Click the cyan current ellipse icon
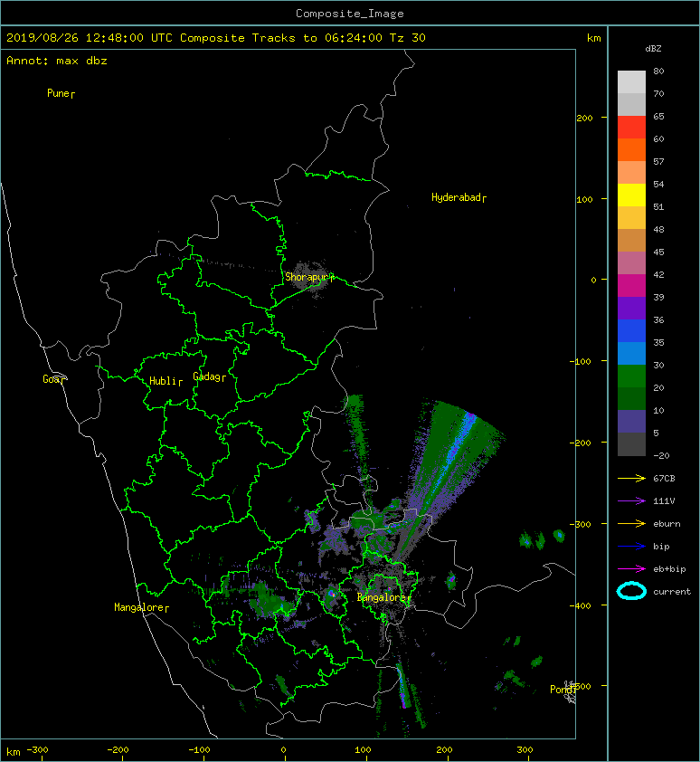The image size is (700, 762). click(631, 591)
